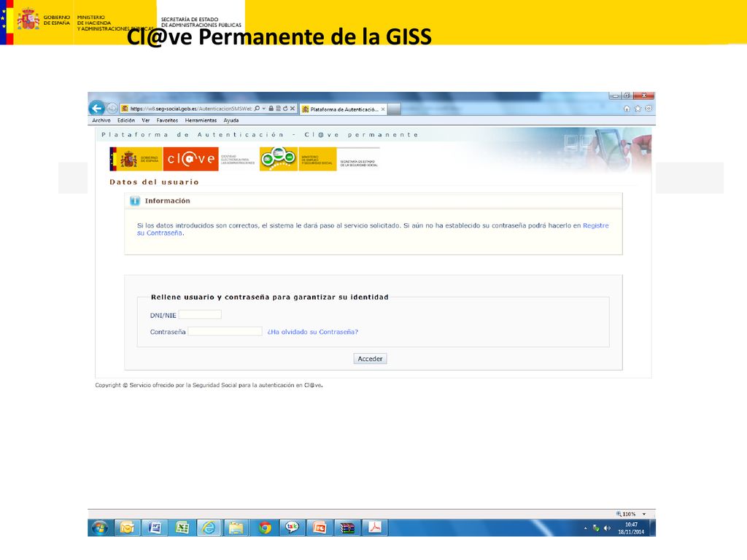
Task: Open the browser Home icon
Action: [x=627, y=109]
